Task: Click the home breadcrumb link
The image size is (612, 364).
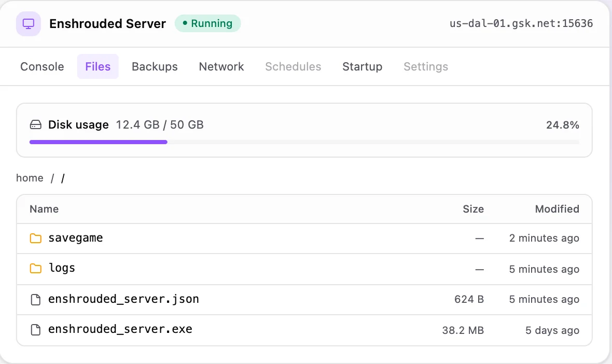Action: pos(30,178)
